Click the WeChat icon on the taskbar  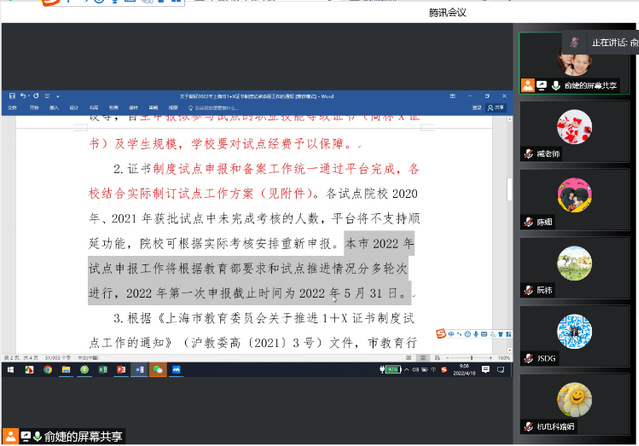158,370
